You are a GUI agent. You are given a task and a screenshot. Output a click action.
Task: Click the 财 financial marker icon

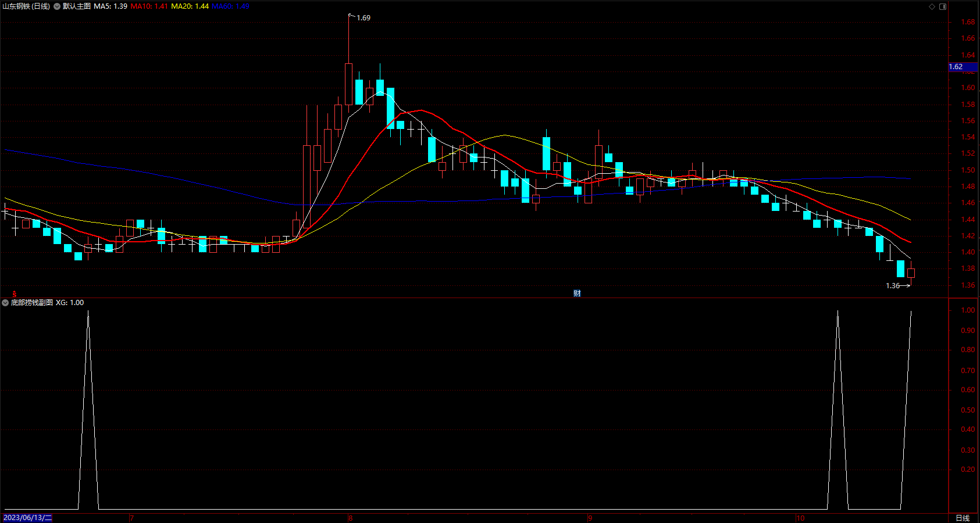click(x=577, y=293)
